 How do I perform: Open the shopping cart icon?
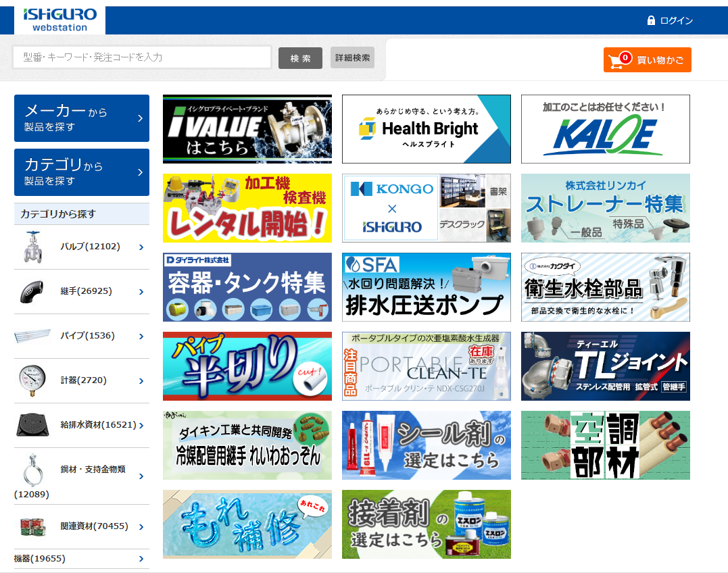pos(616,61)
